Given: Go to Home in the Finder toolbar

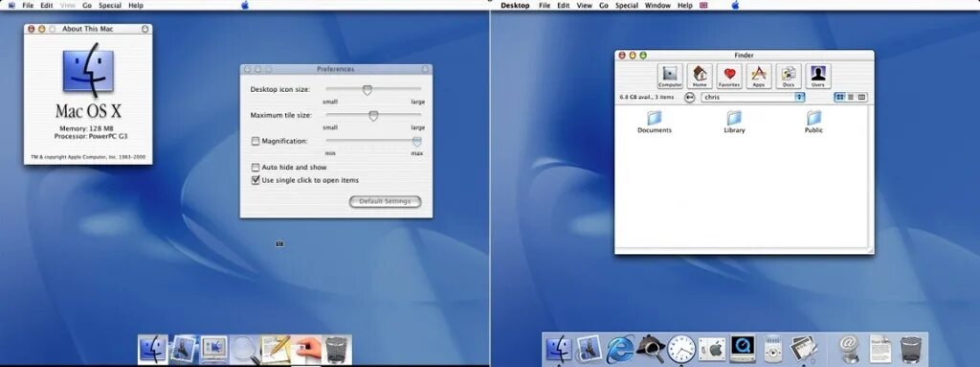Looking at the screenshot, I should click(700, 77).
